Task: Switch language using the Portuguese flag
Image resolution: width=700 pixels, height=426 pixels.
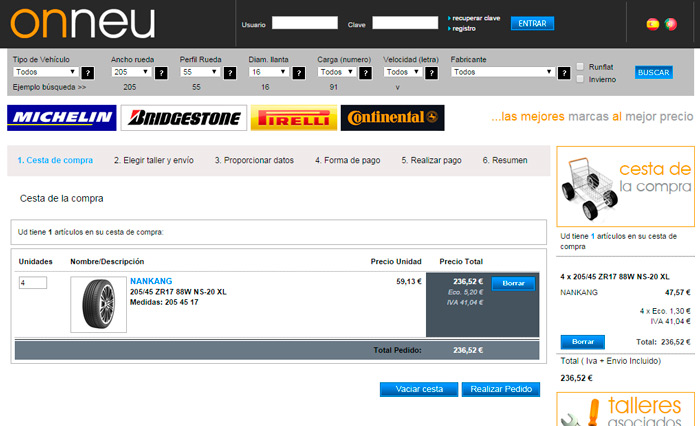Action: click(x=669, y=24)
